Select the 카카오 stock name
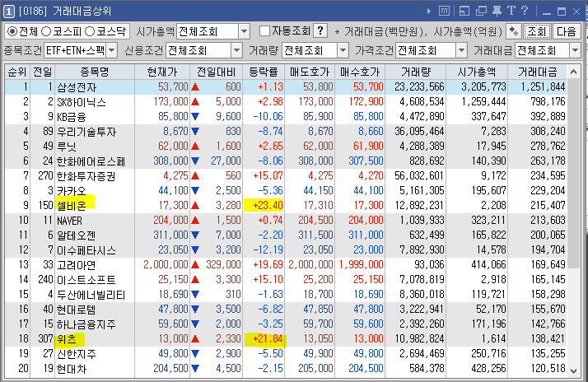The width and height of the screenshot is (588, 382). tap(72, 191)
